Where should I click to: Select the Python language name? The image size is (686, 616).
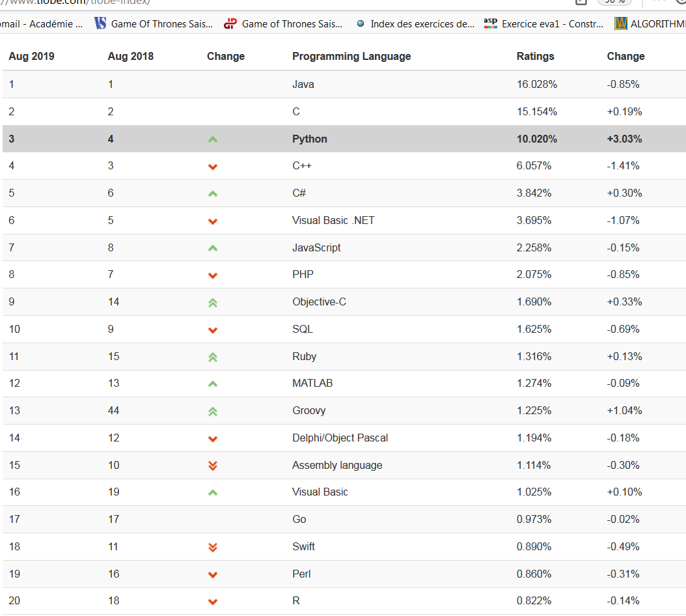309,139
